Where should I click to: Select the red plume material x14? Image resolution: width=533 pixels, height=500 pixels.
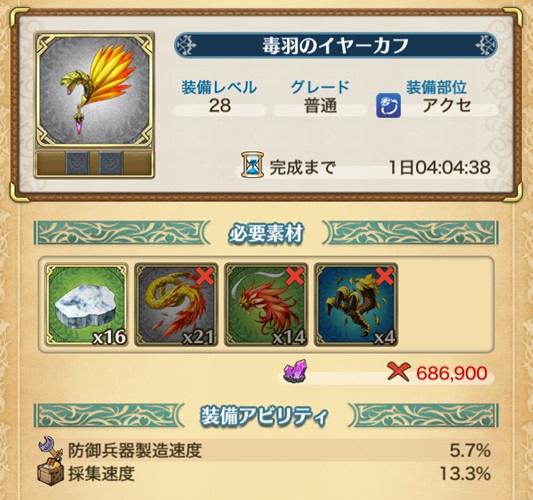click(266, 305)
